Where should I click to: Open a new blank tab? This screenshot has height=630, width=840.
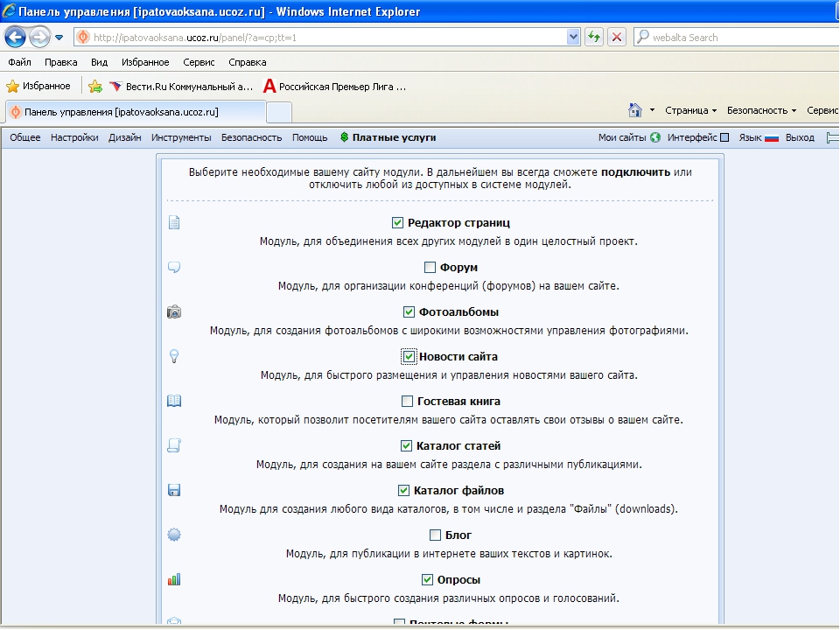point(279,113)
